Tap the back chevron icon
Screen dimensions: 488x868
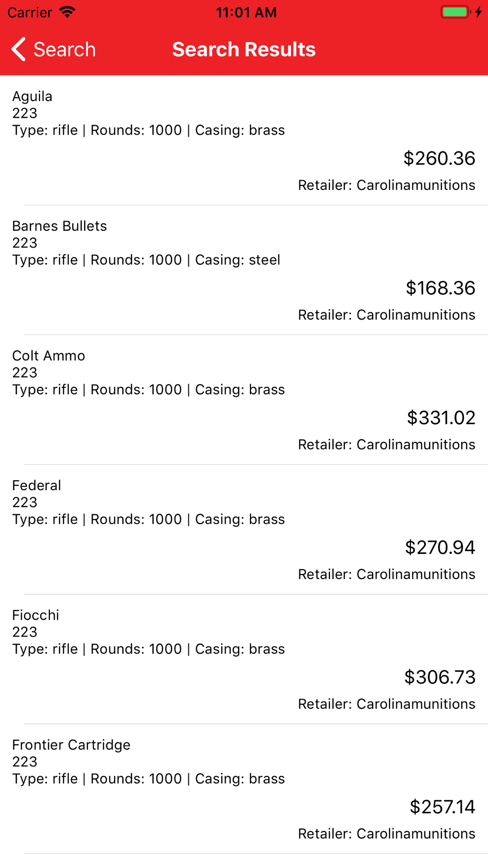pyautogui.click(x=19, y=49)
